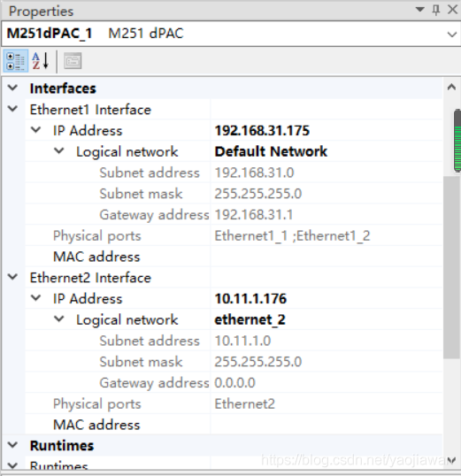Open the Property Pages icon
This screenshot has height=476, width=461.
(73, 61)
